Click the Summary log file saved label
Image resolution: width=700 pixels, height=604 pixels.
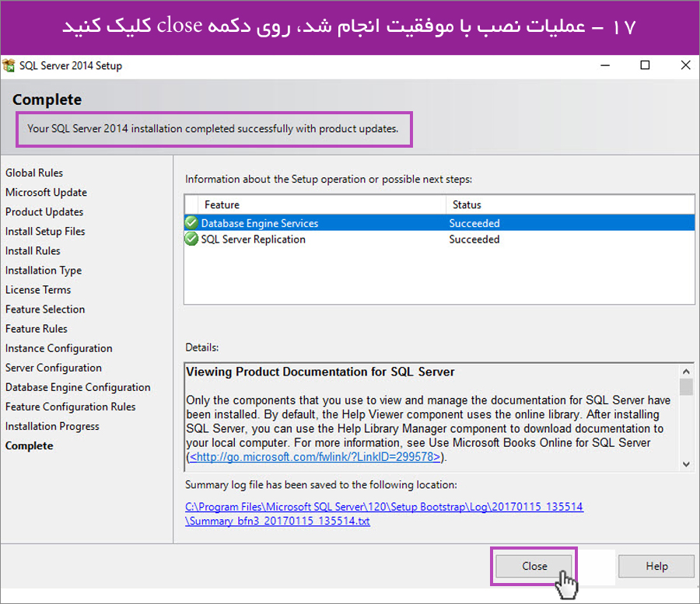[x=321, y=485]
